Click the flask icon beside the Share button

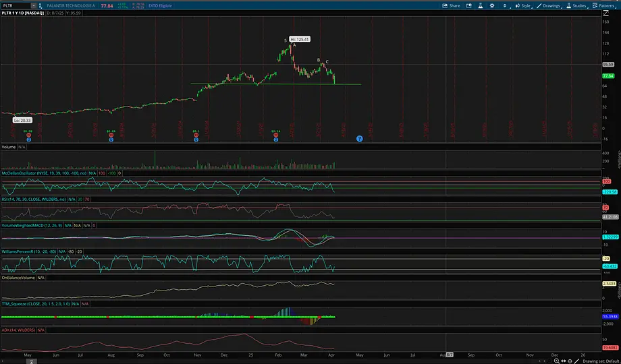(481, 5)
